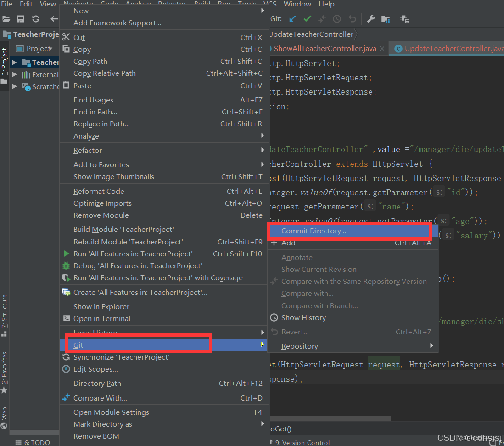Screen dimensions: 504x446
Task: Click Git Update Project arrow icon
Action: [292, 19]
